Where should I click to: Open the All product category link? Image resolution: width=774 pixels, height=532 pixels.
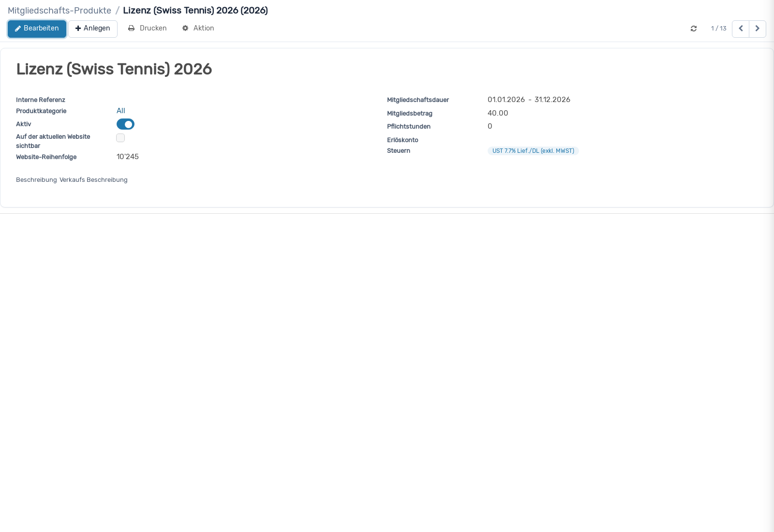pos(121,111)
